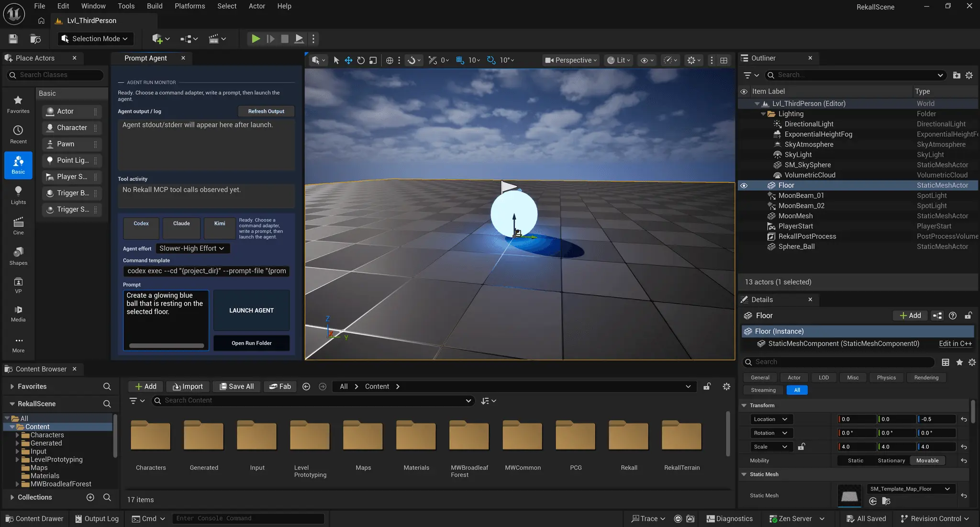The width and height of the screenshot is (980, 527).
Task: Open the Agent effort Slower-High Effort dropdown
Action: pyautogui.click(x=192, y=248)
